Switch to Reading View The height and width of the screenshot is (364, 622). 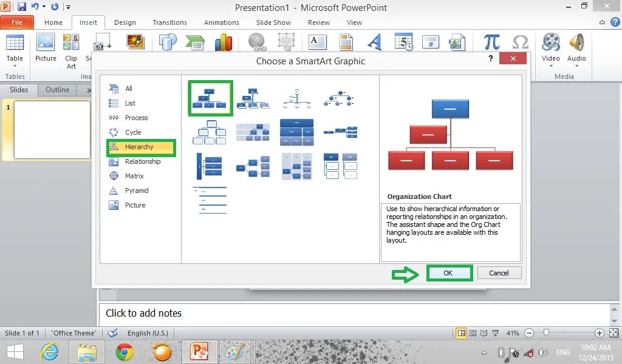pos(484,333)
